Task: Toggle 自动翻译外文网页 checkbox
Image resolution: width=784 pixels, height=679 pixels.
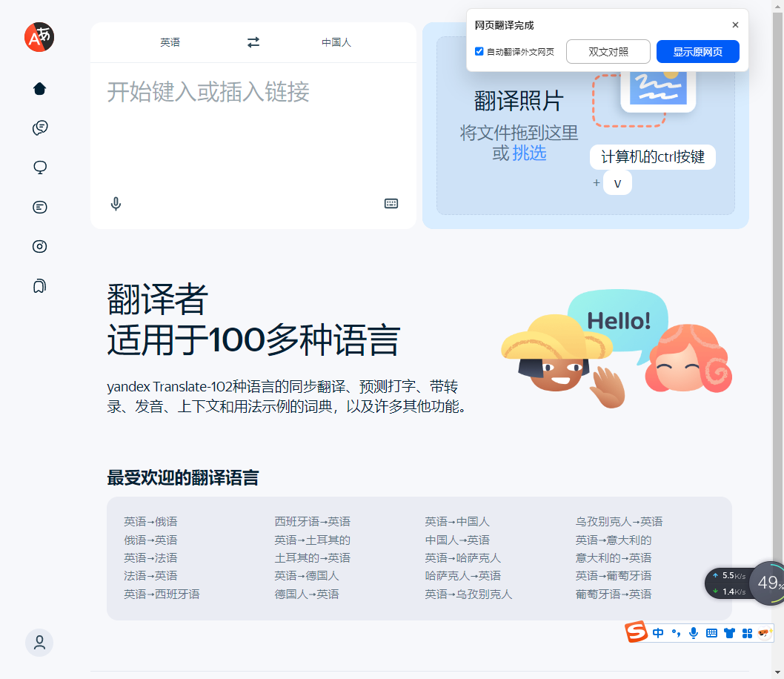Action: tap(479, 51)
